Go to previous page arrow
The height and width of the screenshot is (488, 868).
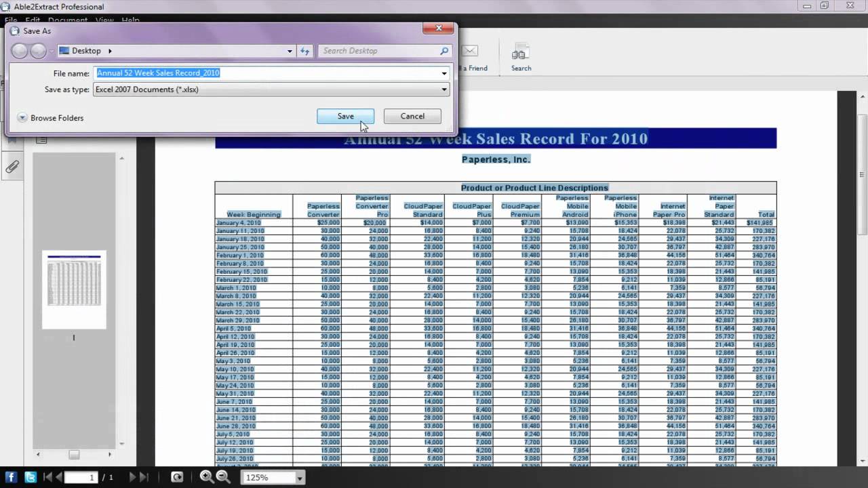(x=58, y=477)
